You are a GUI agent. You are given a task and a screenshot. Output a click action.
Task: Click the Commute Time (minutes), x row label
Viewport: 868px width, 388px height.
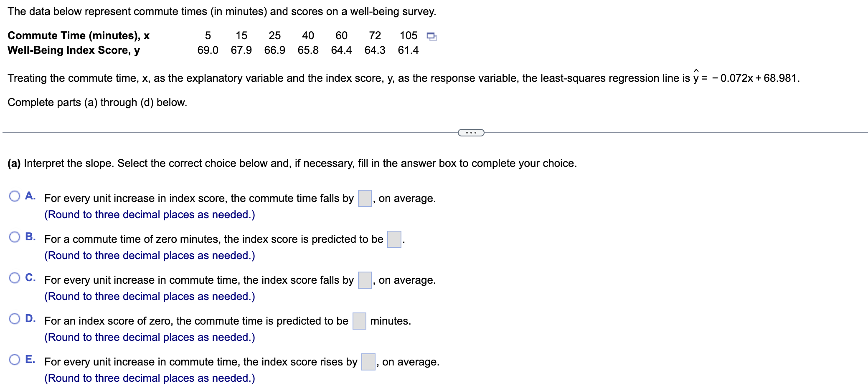click(79, 35)
